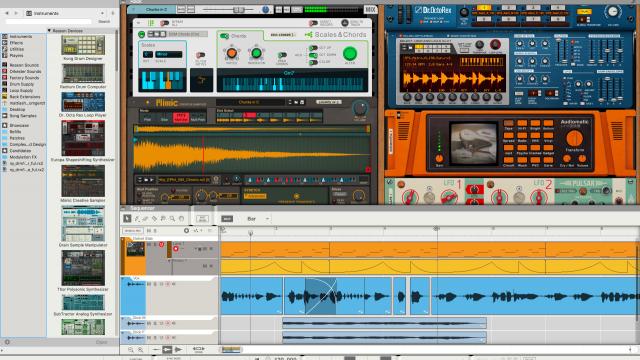This screenshot has height=360, width=640.
Task: Select the arrow selection tool in sequencer
Action: point(127,218)
